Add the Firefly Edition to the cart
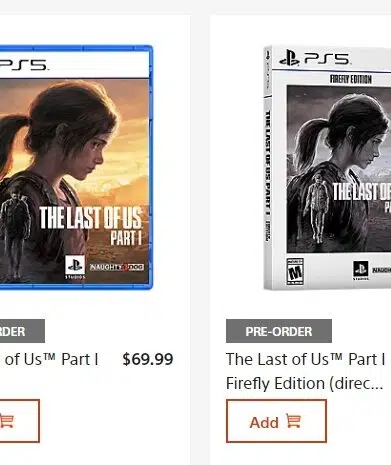The width and height of the screenshot is (391, 465). [x=276, y=421]
